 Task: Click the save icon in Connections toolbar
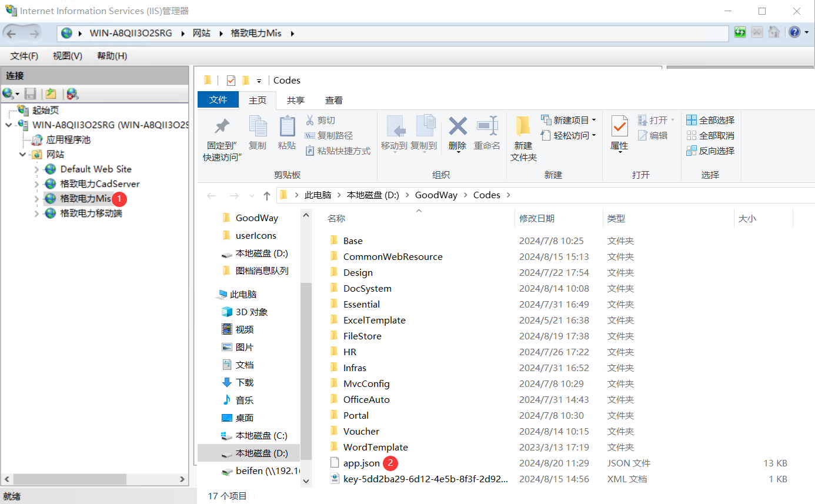pos(31,94)
